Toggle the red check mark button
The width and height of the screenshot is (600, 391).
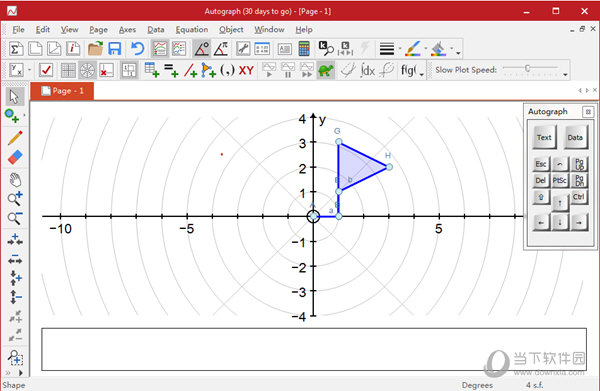point(46,70)
